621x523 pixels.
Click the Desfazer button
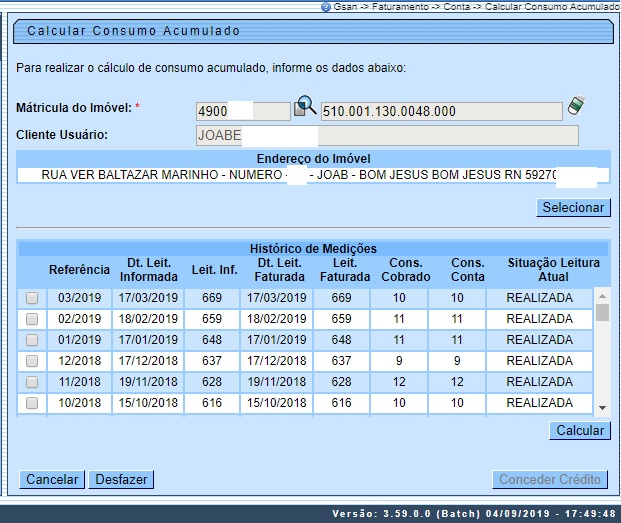pos(121,480)
